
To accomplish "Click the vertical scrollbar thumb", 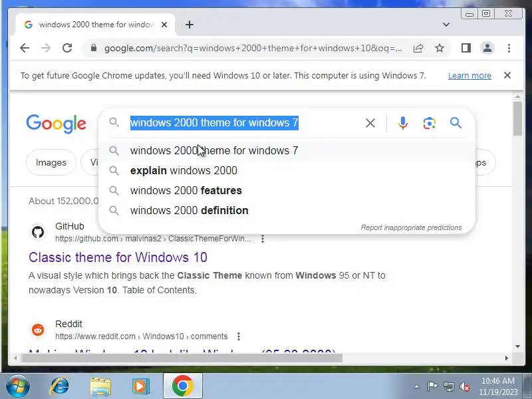I will (517, 118).
